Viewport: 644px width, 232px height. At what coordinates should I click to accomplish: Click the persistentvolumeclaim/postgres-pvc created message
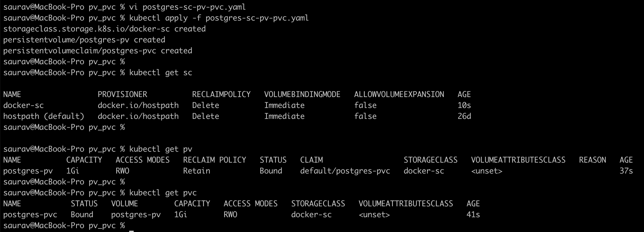click(98, 51)
